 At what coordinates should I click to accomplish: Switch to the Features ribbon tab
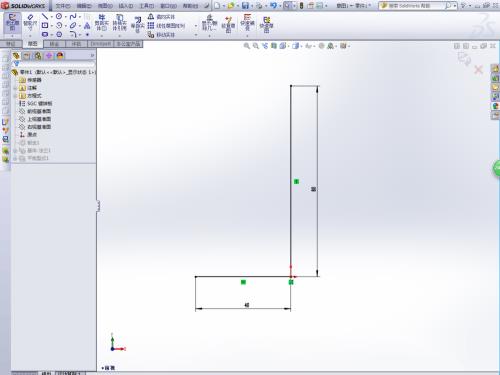[x=11, y=44]
